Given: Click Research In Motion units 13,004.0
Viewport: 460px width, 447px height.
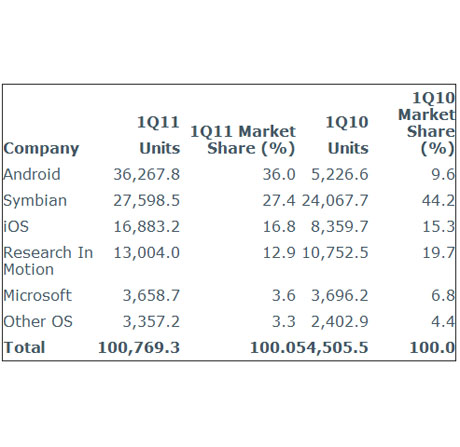Looking at the screenshot, I should tap(147, 253).
